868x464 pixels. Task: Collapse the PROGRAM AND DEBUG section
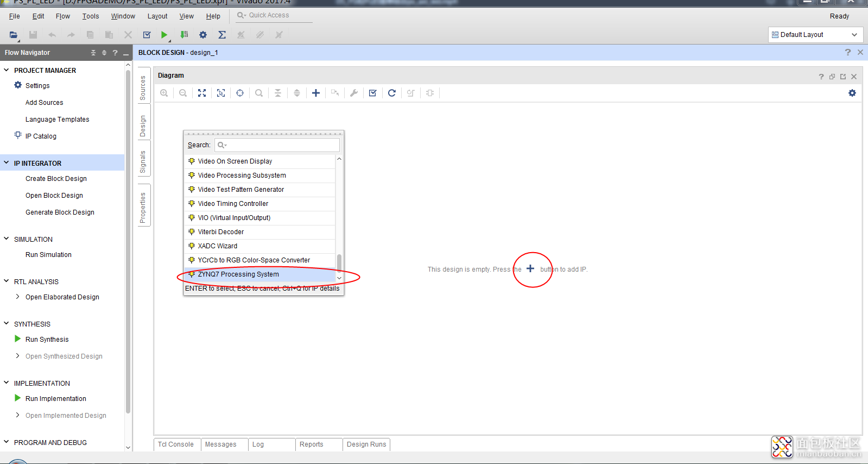[7, 442]
